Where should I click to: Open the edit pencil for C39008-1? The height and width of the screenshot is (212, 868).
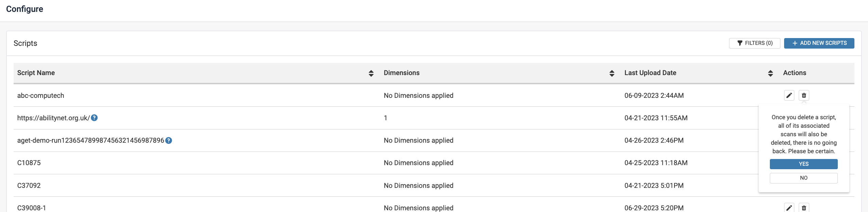coord(789,208)
